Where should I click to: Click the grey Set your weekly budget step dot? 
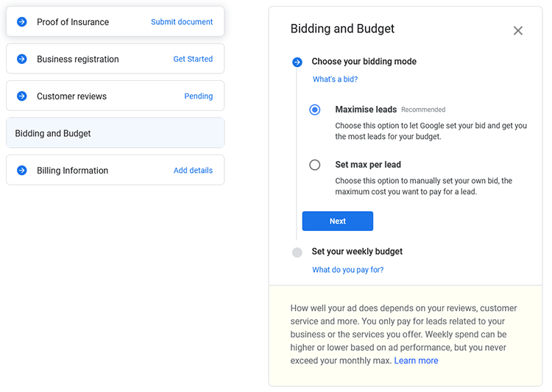[x=297, y=252]
